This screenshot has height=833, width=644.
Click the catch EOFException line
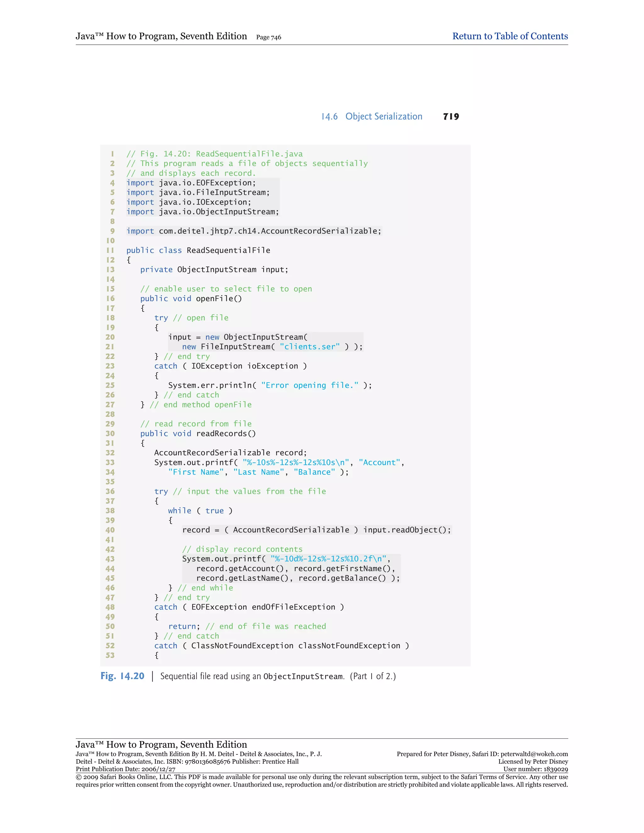click(249, 607)
